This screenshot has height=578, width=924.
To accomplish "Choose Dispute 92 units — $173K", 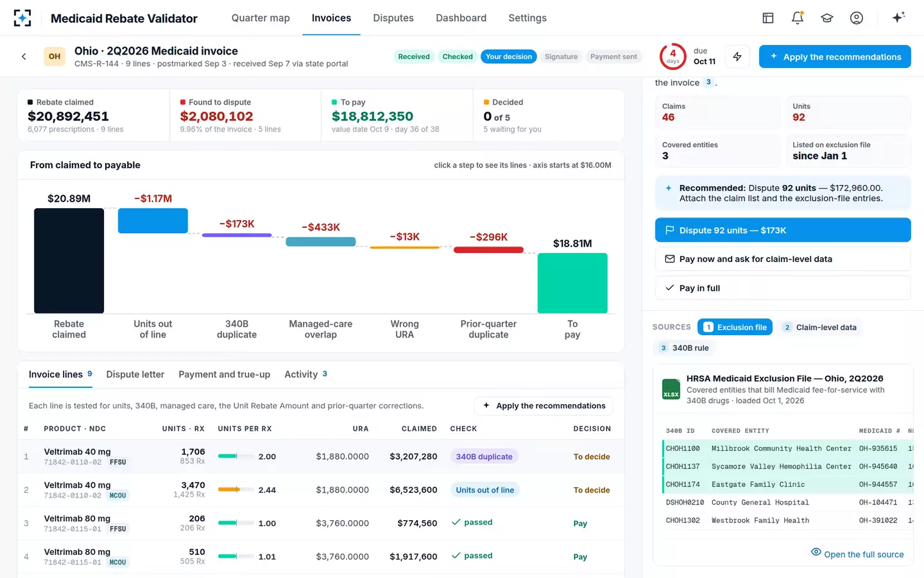I will point(783,230).
